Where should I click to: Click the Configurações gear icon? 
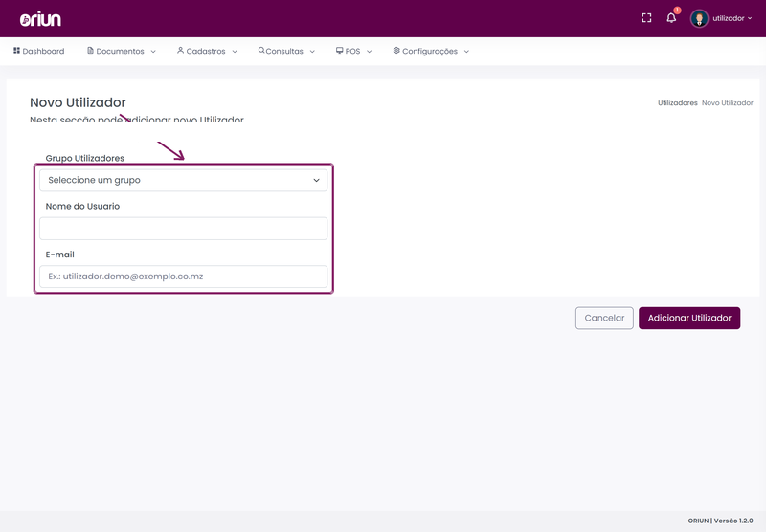pos(396,51)
